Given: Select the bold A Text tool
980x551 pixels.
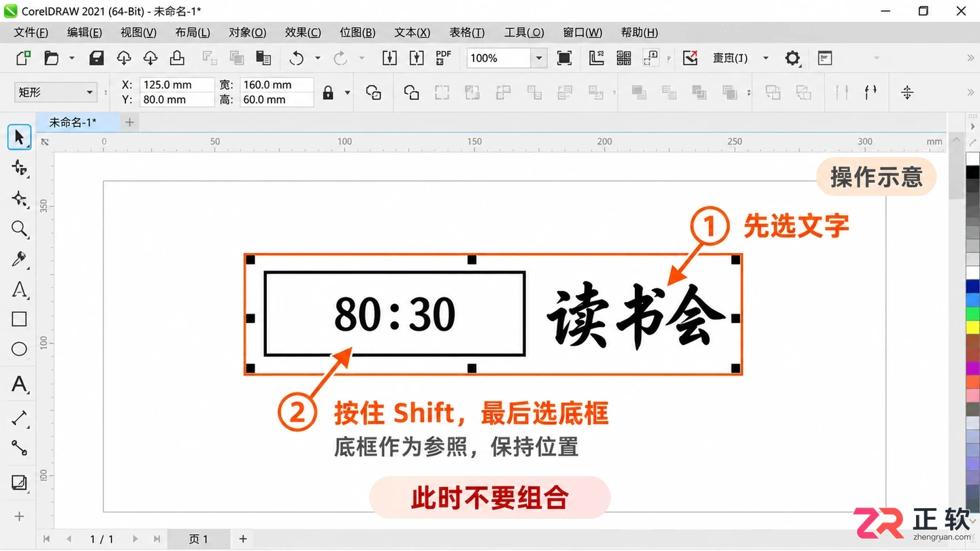Looking at the screenshot, I should point(19,384).
